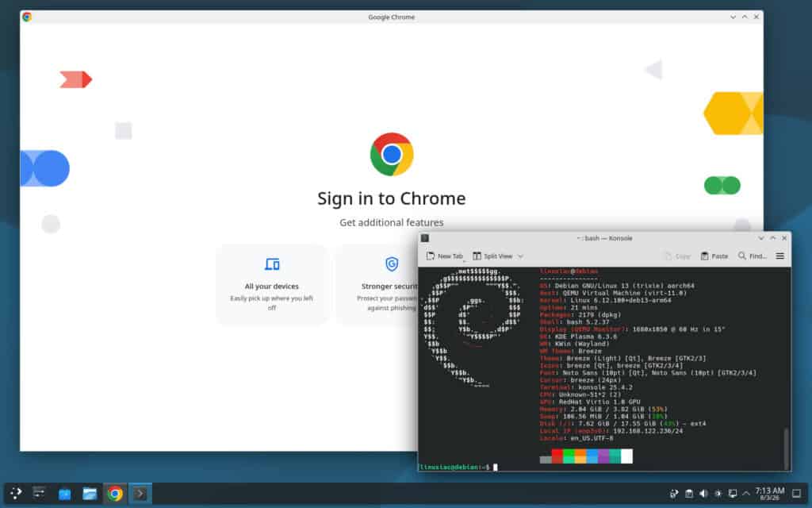
Task: Switch to Google Chrome taskbar entry
Action: click(115, 494)
